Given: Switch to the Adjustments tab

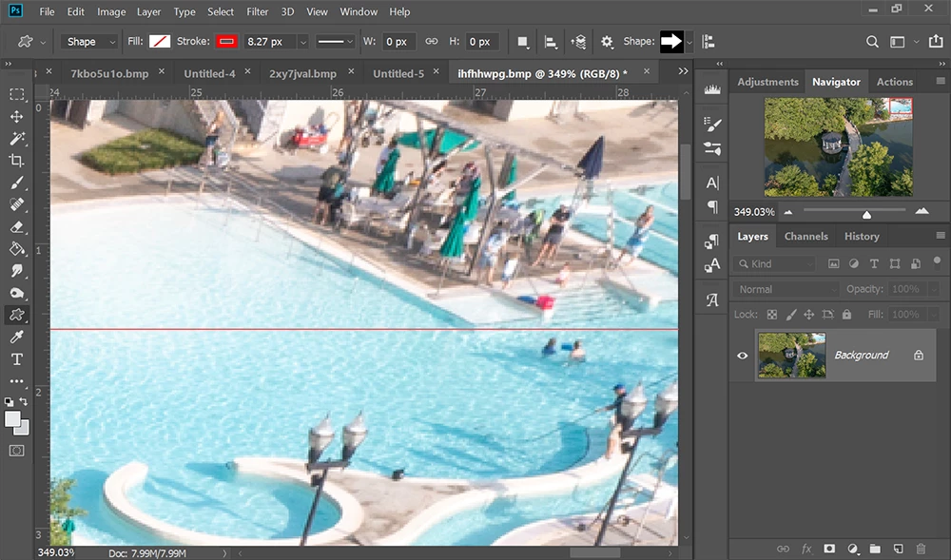Looking at the screenshot, I should (x=767, y=82).
